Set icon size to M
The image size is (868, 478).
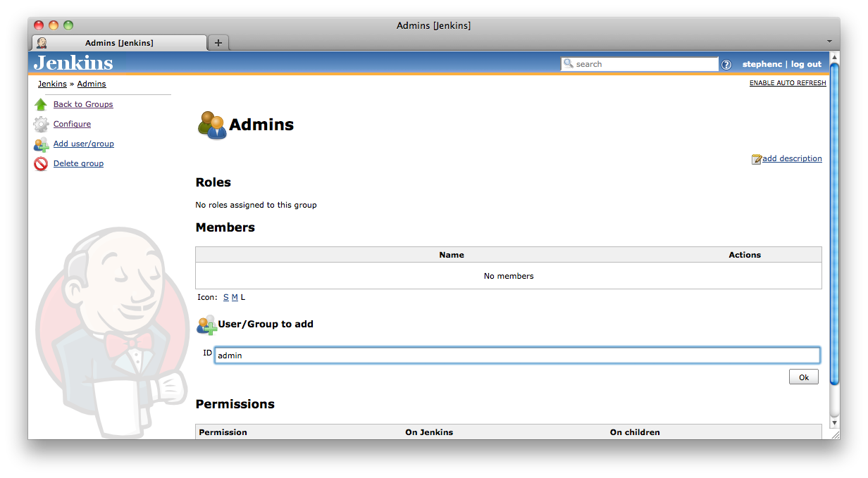pyautogui.click(x=235, y=297)
